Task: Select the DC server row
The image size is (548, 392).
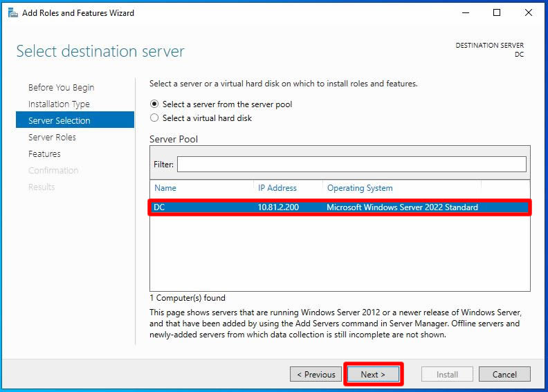Action: [x=340, y=207]
